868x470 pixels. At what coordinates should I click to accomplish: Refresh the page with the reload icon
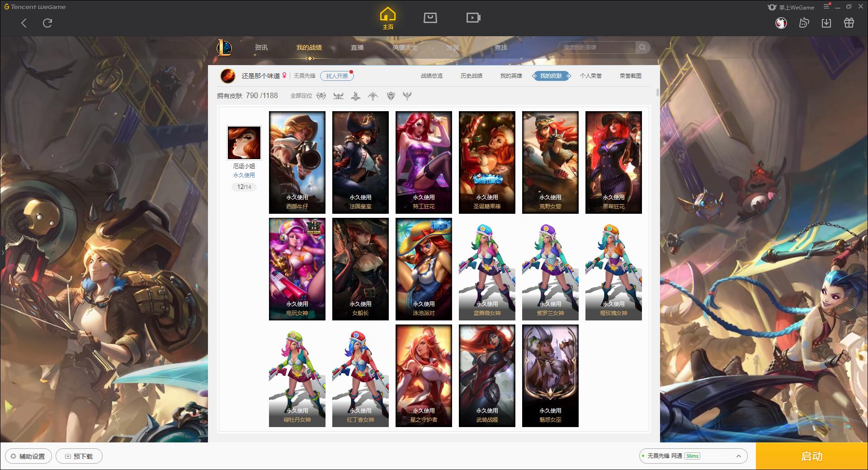coord(47,23)
